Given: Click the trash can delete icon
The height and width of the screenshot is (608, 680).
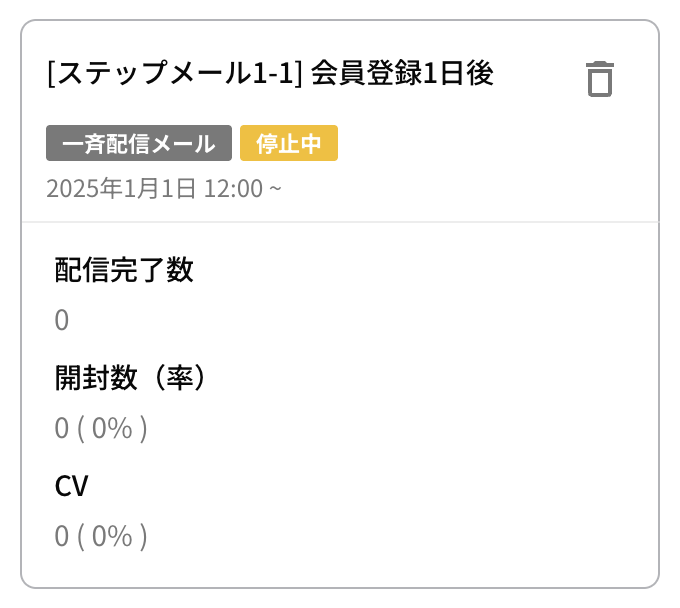Looking at the screenshot, I should pyautogui.click(x=600, y=79).
